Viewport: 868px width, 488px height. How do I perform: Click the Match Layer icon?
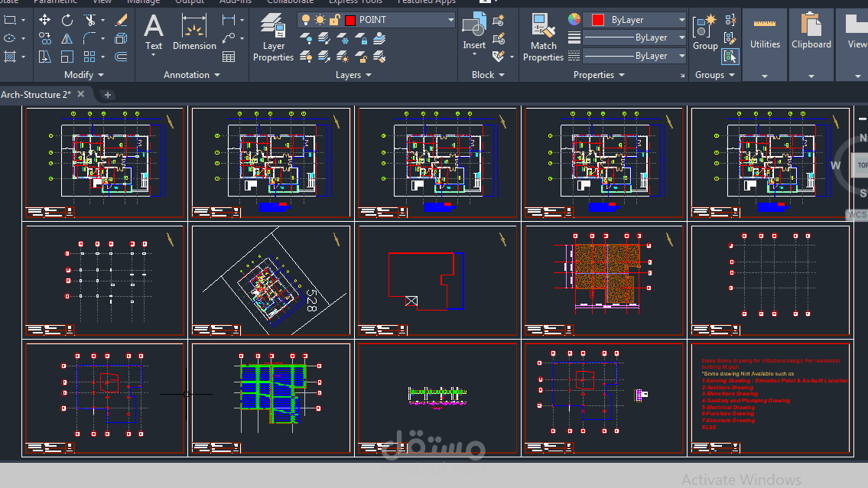pyautogui.click(x=379, y=57)
